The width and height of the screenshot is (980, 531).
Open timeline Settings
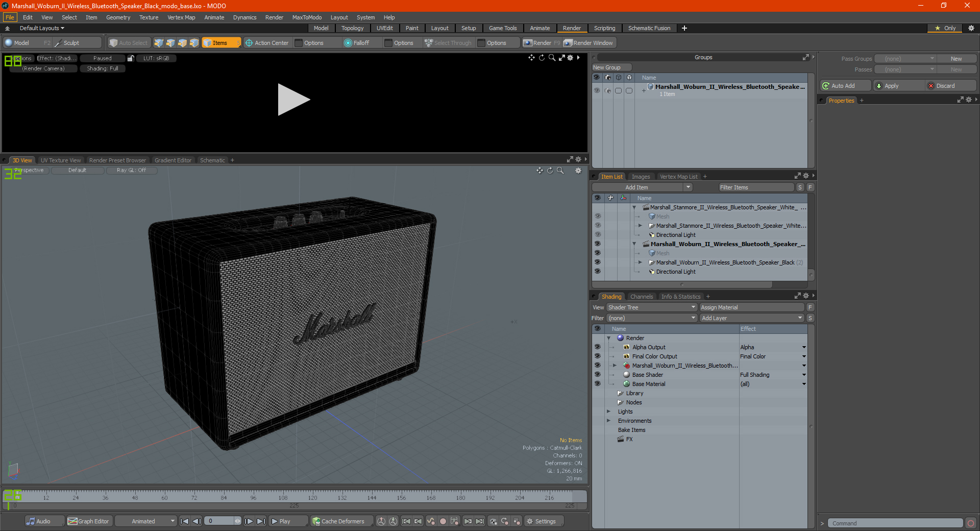[x=545, y=521]
